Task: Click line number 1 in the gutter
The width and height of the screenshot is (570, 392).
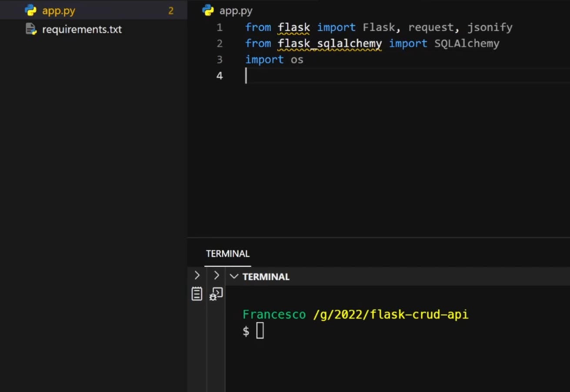Action: [x=220, y=27]
